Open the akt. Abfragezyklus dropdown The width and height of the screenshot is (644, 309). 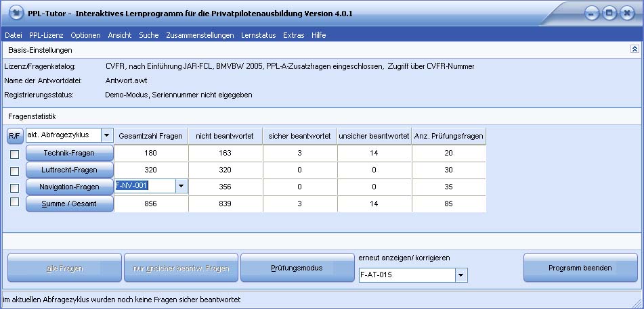(x=107, y=135)
